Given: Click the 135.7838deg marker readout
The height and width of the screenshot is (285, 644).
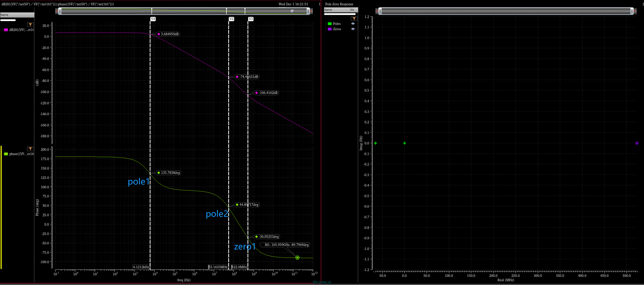Looking at the screenshot, I should pos(169,173).
